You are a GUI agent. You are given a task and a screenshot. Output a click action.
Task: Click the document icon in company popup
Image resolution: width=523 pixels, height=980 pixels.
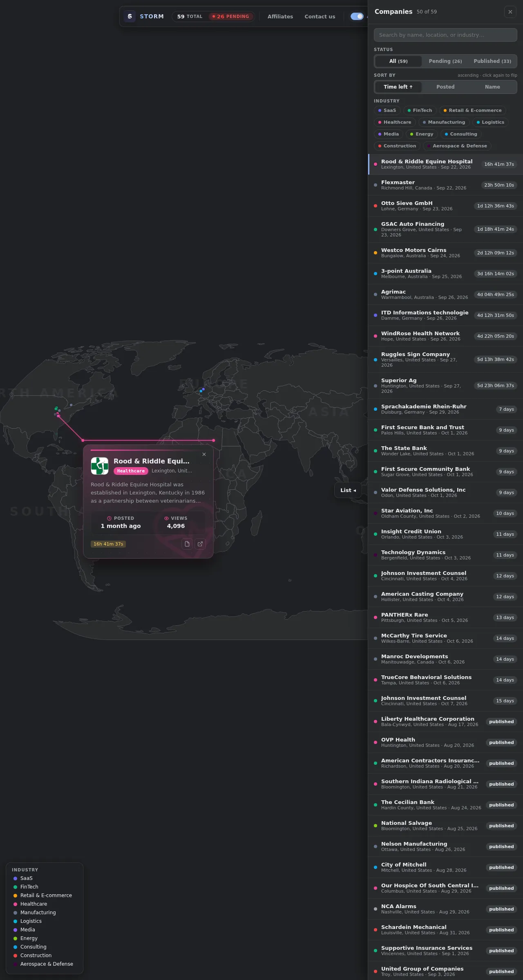pos(187,544)
